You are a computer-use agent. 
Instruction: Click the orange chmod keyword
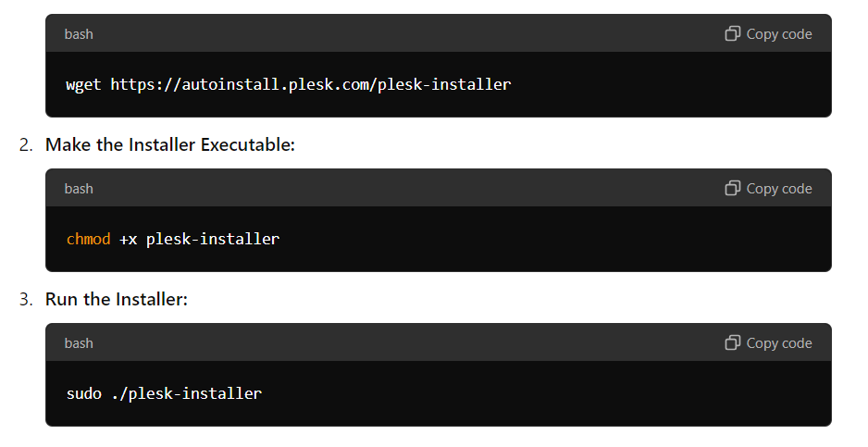point(89,239)
